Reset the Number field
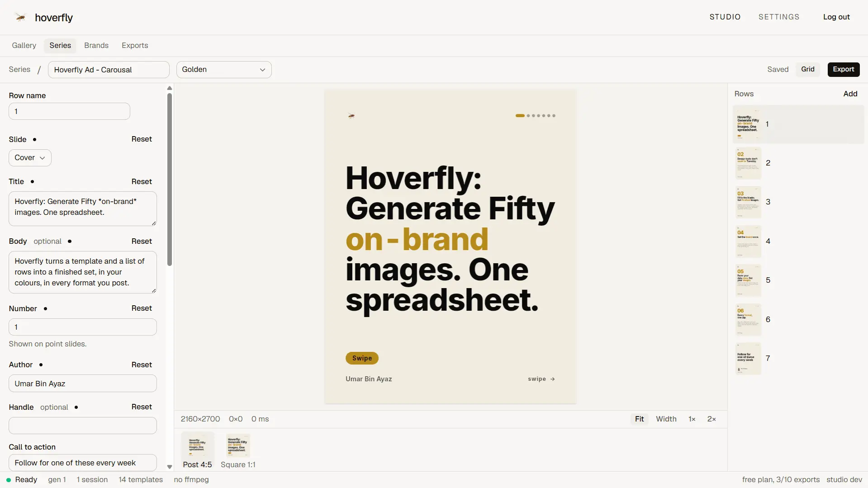 coord(142,308)
